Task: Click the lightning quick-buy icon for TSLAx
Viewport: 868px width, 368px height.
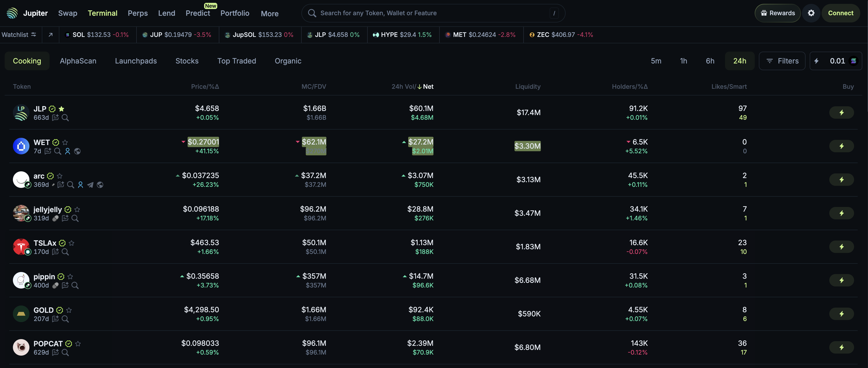Action: pyautogui.click(x=841, y=247)
